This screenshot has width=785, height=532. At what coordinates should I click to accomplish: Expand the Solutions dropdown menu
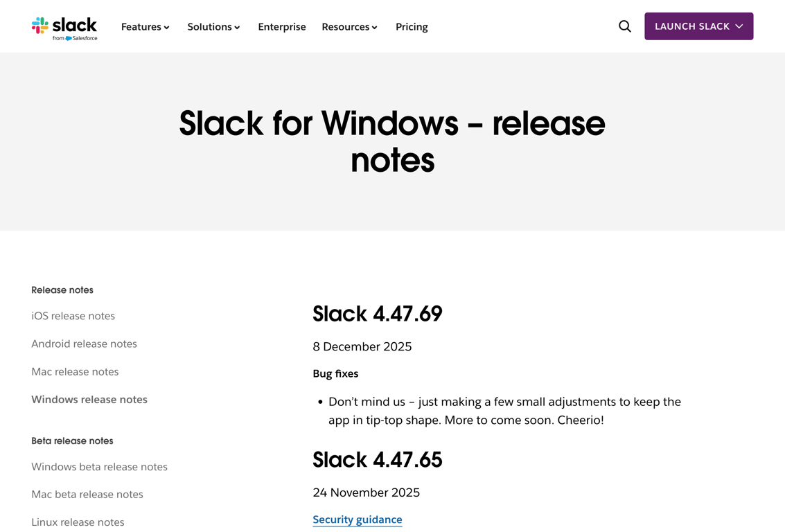point(213,27)
